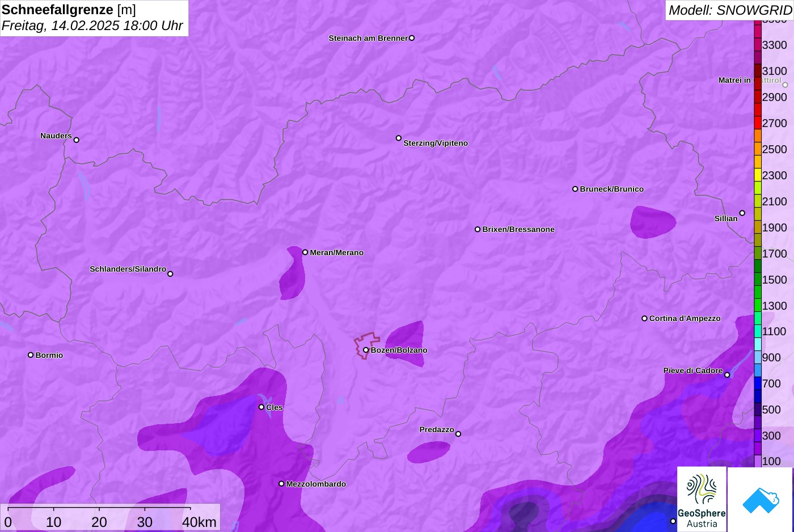794x532 pixels.
Task: Click the blue cloud arrow logo
Action: (760, 499)
